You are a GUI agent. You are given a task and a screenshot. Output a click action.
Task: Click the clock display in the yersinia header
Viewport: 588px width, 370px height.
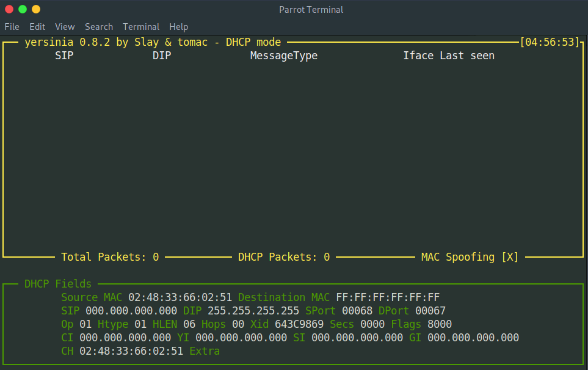point(549,42)
